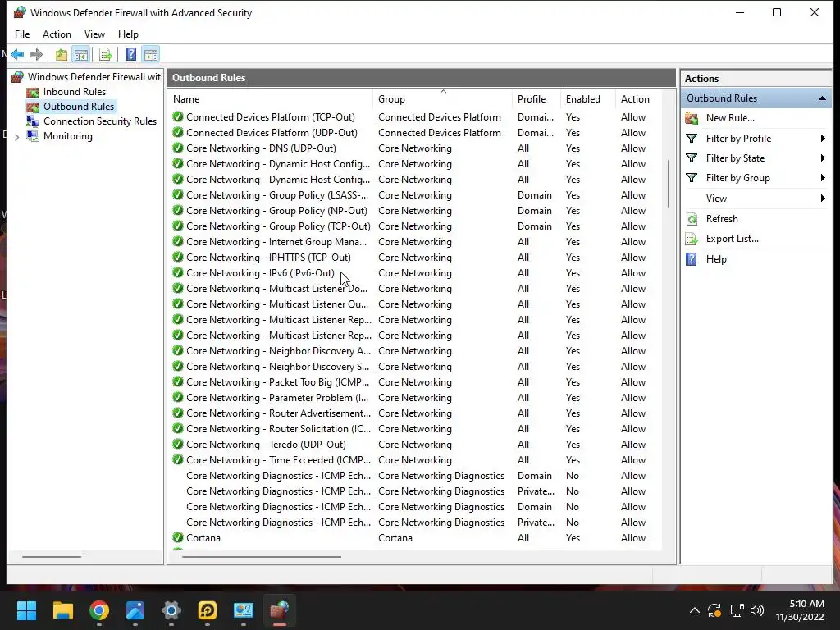
Task: Click the Filter by State funnel icon
Action: pyautogui.click(x=692, y=158)
